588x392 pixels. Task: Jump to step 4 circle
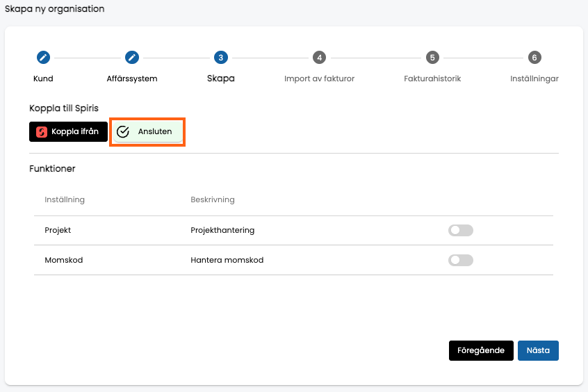320,58
